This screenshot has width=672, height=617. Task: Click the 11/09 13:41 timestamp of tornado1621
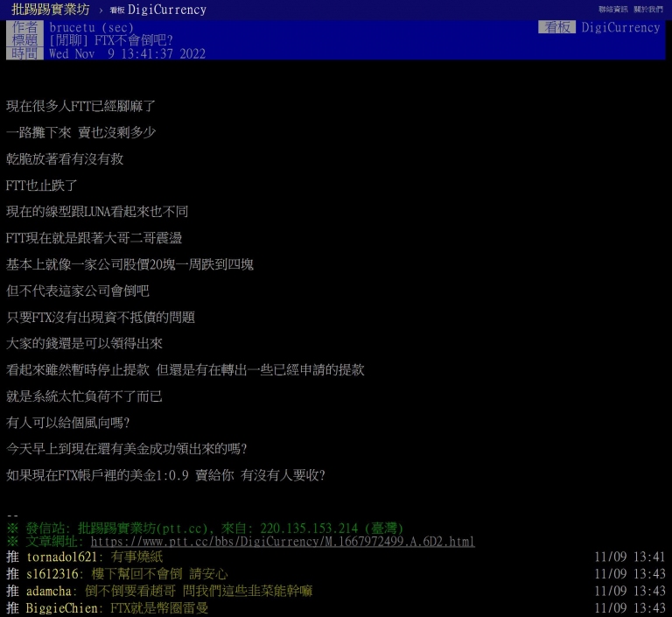pos(630,557)
